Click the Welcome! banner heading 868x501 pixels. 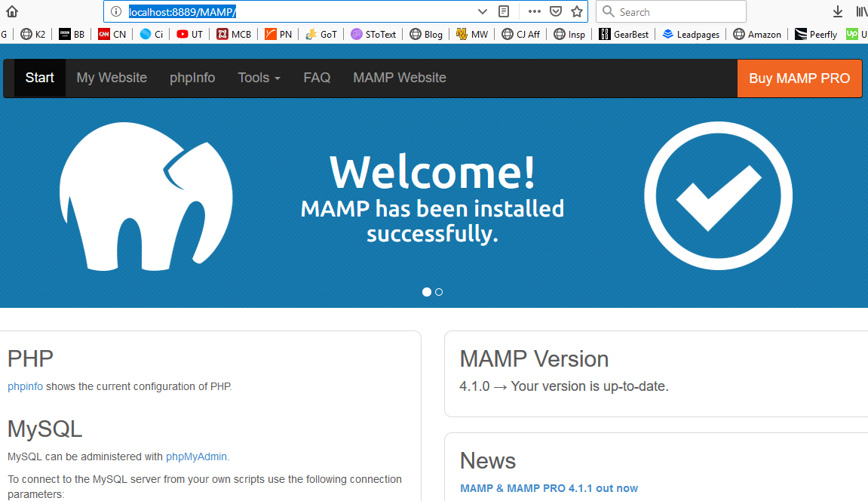tap(432, 172)
